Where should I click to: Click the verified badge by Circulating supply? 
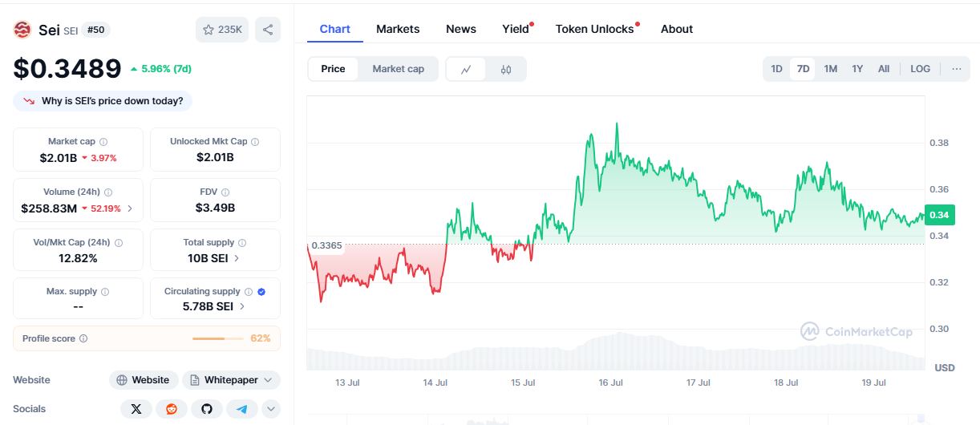click(x=261, y=292)
